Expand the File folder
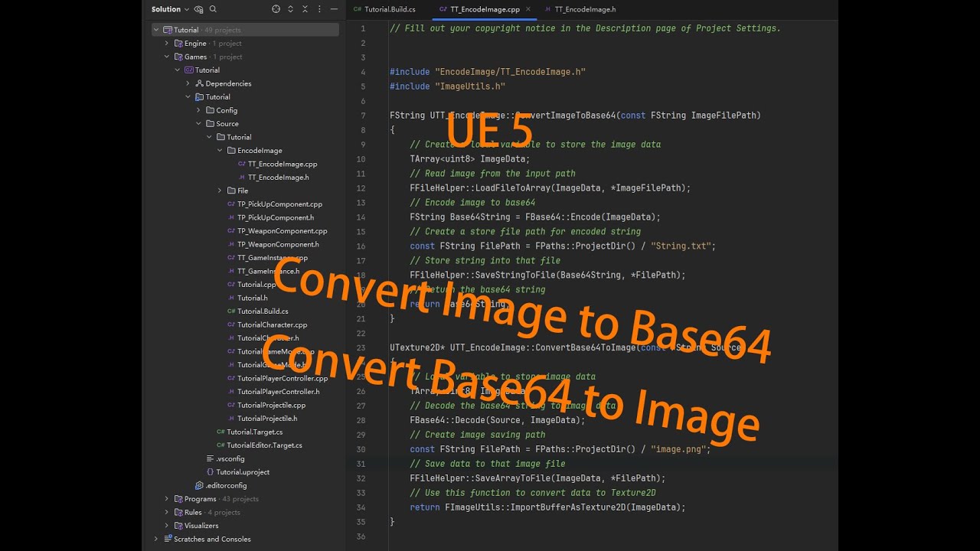The image size is (980, 551). click(220, 191)
